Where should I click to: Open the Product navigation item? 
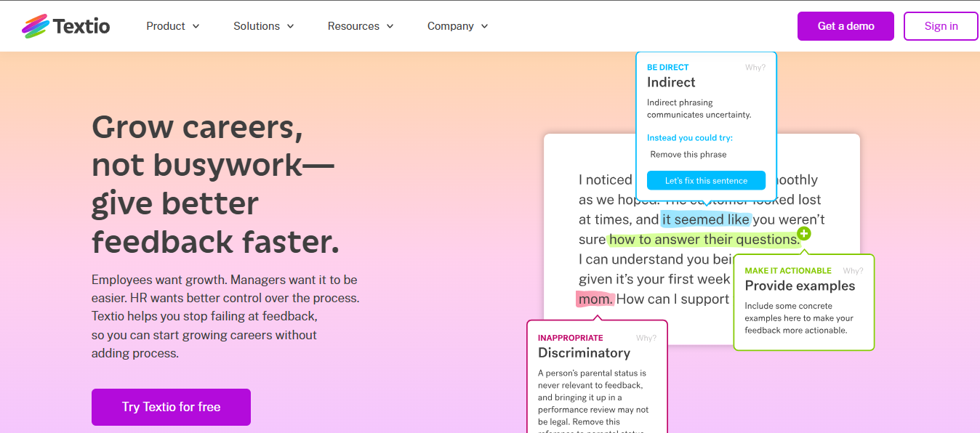tap(173, 26)
